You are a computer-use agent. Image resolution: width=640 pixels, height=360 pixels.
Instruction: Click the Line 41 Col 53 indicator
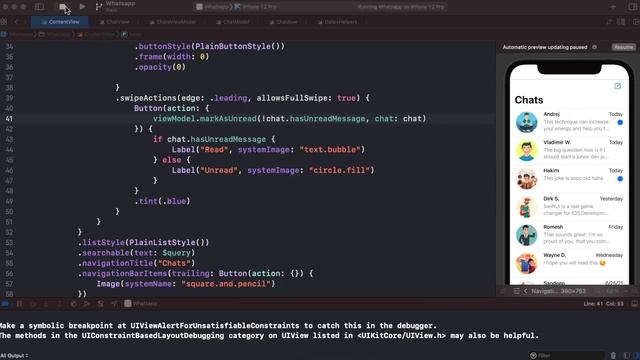pos(603,304)
